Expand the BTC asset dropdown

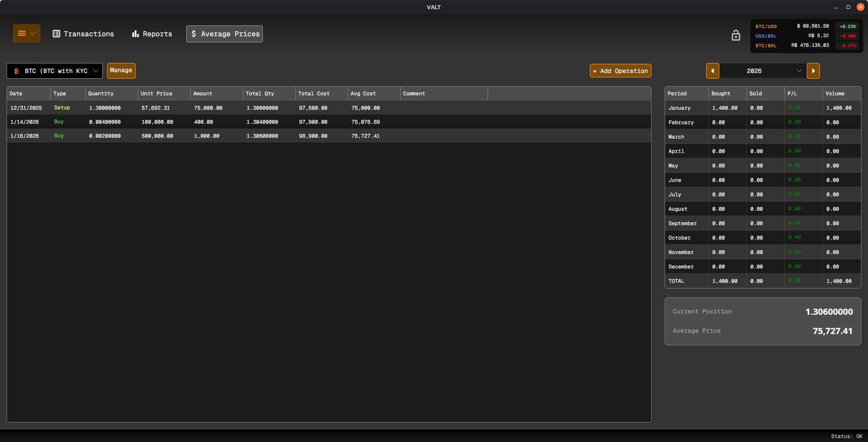tap(55, 71)
